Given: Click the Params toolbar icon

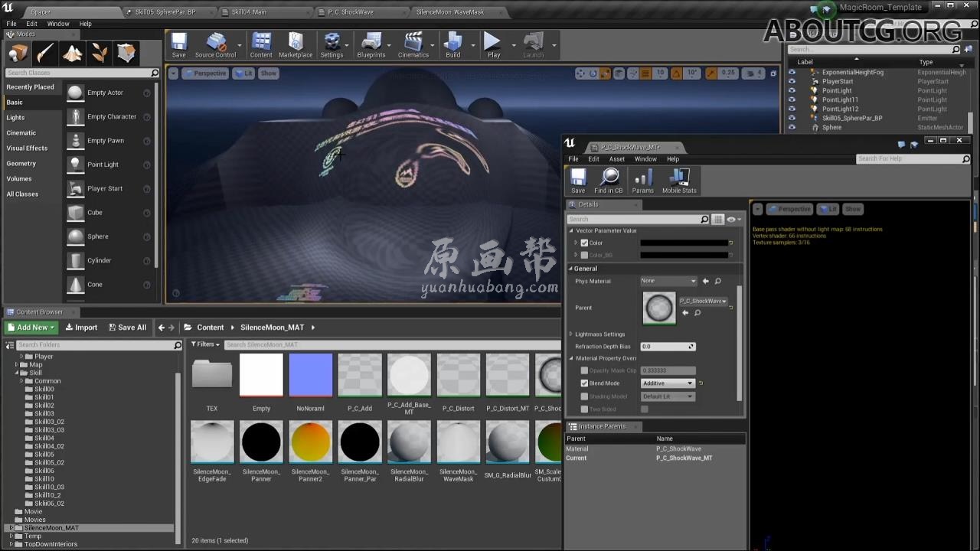Looking at the screenshot, I should point(643,178).
